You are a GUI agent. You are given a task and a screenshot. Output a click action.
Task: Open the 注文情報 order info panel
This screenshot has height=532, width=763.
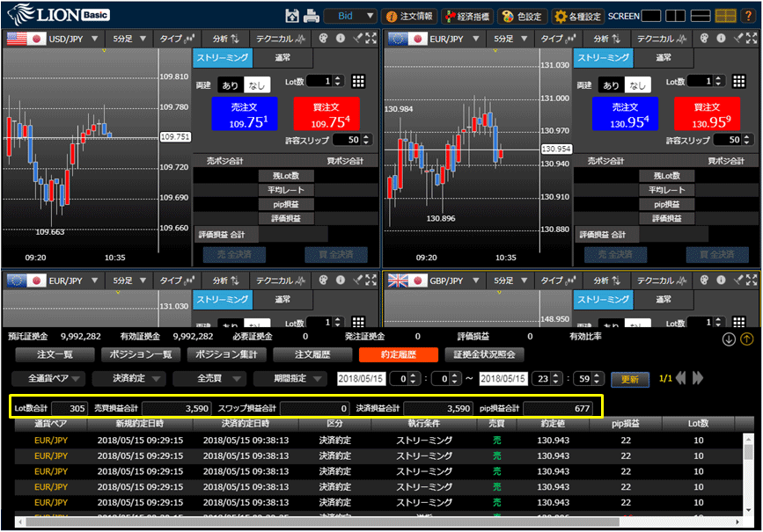pos(410,17)
